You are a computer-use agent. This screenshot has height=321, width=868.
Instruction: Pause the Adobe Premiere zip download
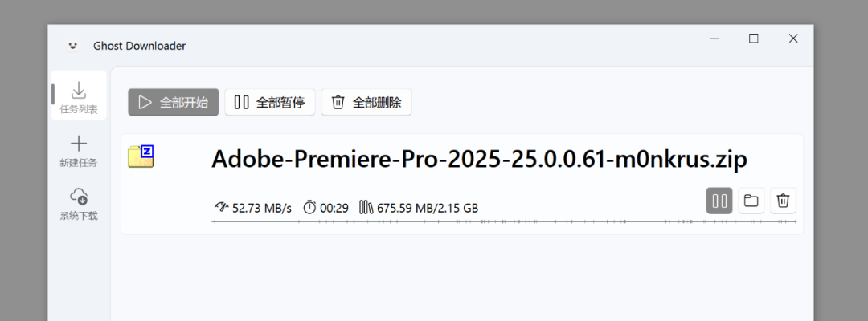pos(719,201)
